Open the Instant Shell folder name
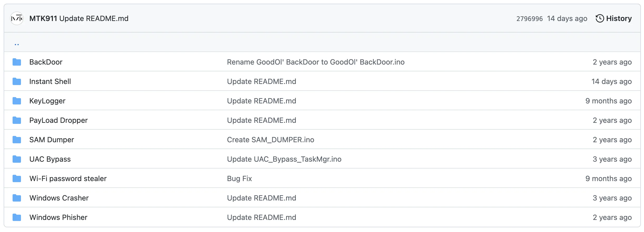 coord(50,81)
